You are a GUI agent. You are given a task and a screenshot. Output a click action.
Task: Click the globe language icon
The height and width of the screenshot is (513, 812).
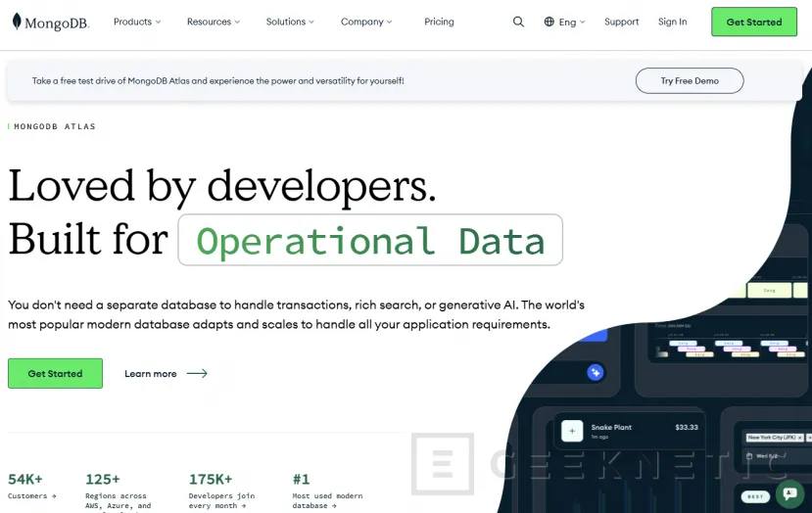(549, 22)
